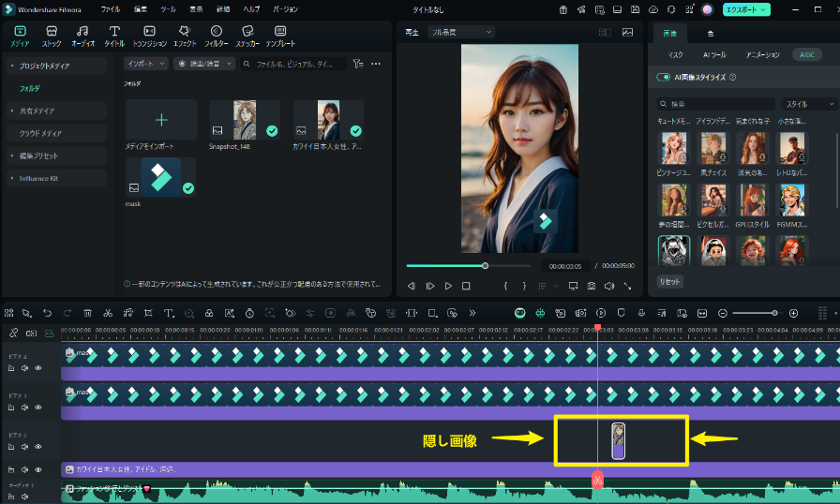Switch to the Animation tab
Image resolution: width=840 pixels, height=504 pixels.
[x=763, y=54]
